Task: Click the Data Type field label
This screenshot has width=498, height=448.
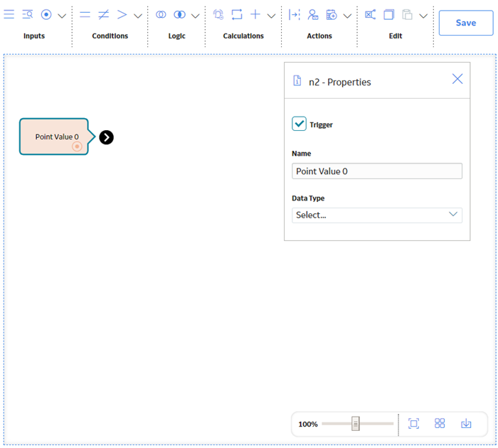Action: pos(308,198)
